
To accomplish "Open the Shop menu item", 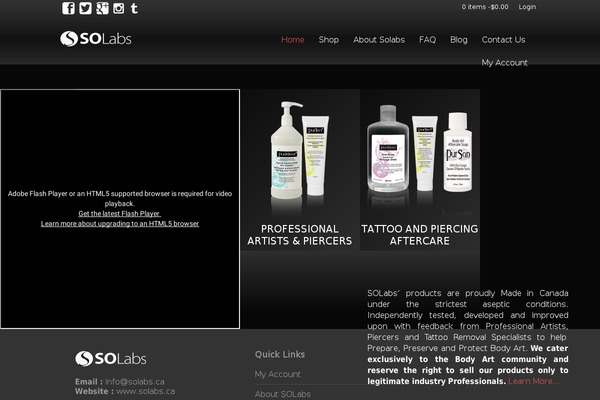I will tap(329, 40).
